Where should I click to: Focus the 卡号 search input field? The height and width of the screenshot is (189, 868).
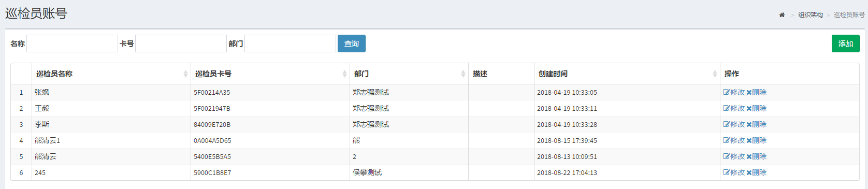pyautogui.click(x=181, y=43)
